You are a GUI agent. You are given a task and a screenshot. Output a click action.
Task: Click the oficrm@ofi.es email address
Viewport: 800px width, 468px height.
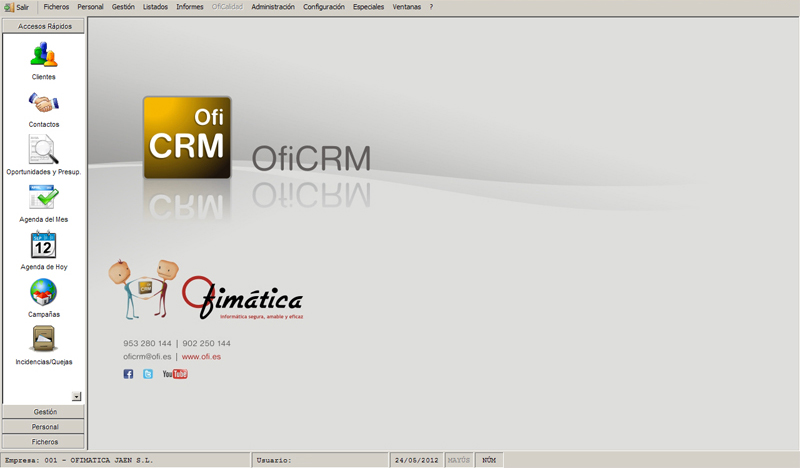coord(147,357)
